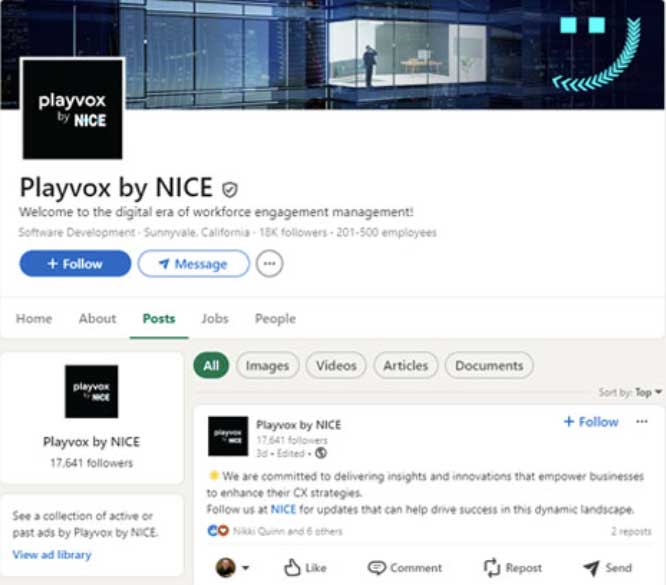Click the View ad library link
Screen dimensions: 666x585
52,554
